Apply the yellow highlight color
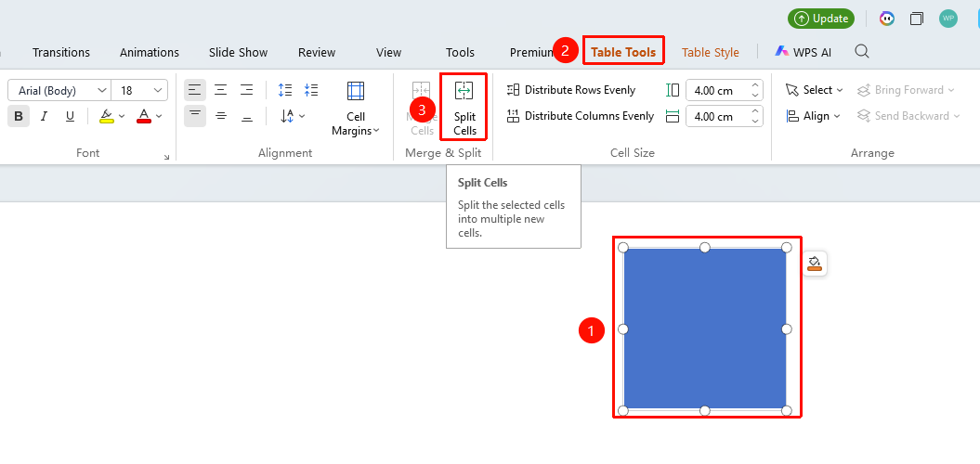 tap(107, 116)
